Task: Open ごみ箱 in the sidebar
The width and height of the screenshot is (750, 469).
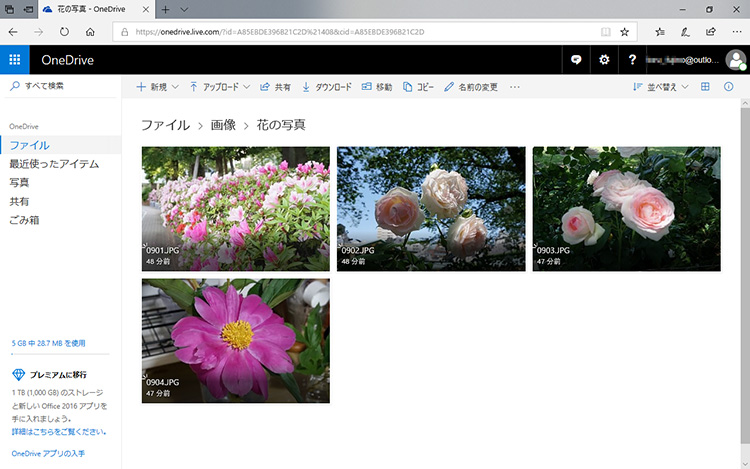Action: (25, 219)
